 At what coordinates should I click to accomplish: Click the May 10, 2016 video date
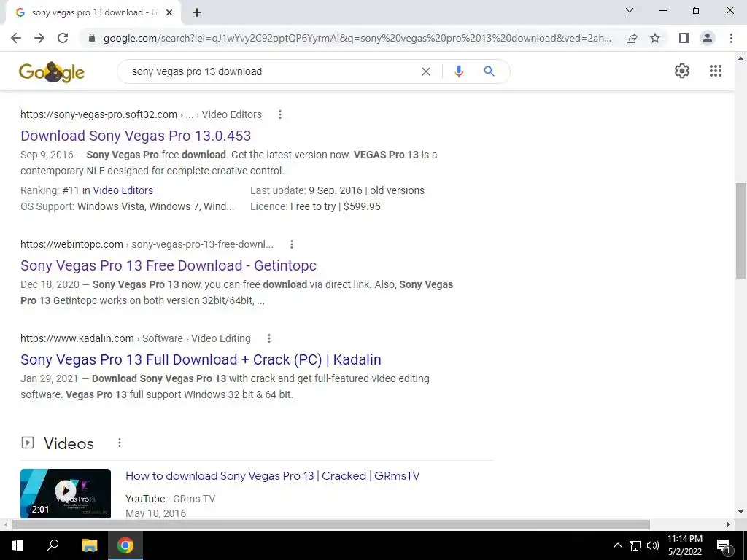point(156,513)
